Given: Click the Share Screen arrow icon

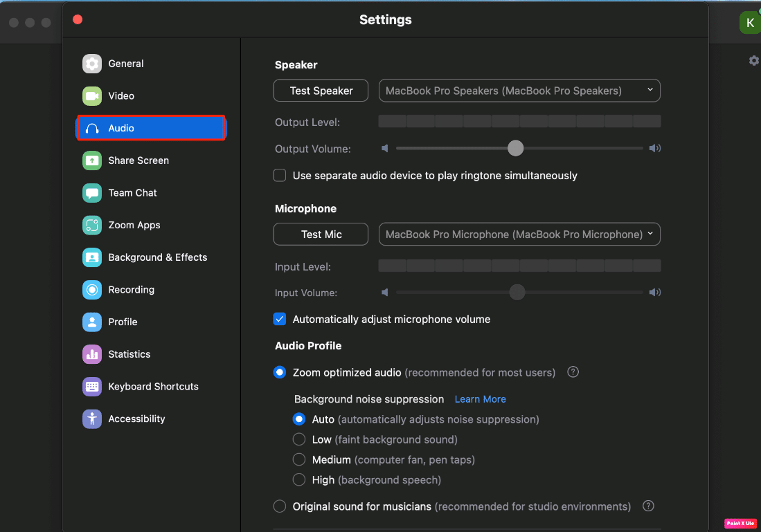Looking at the screenshot, I should pos(91,160).
